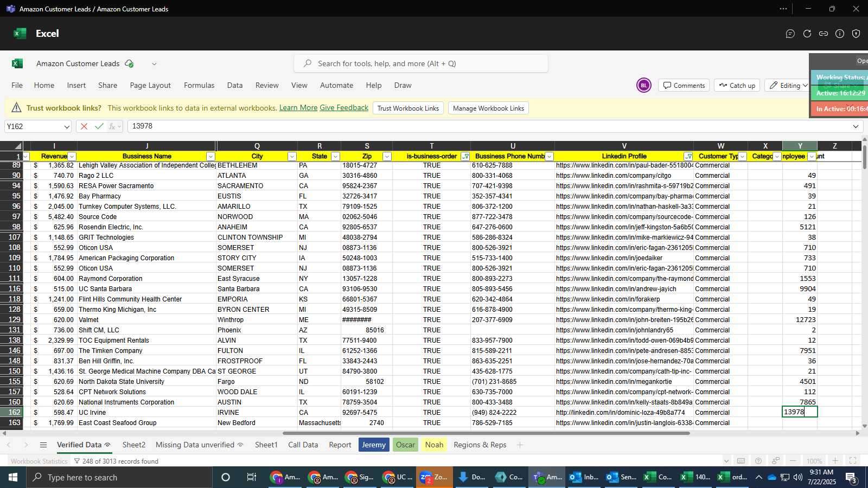Open Linkedin Profile applied filter button
This screenshot has height=488, width=868.
point(688,156)
